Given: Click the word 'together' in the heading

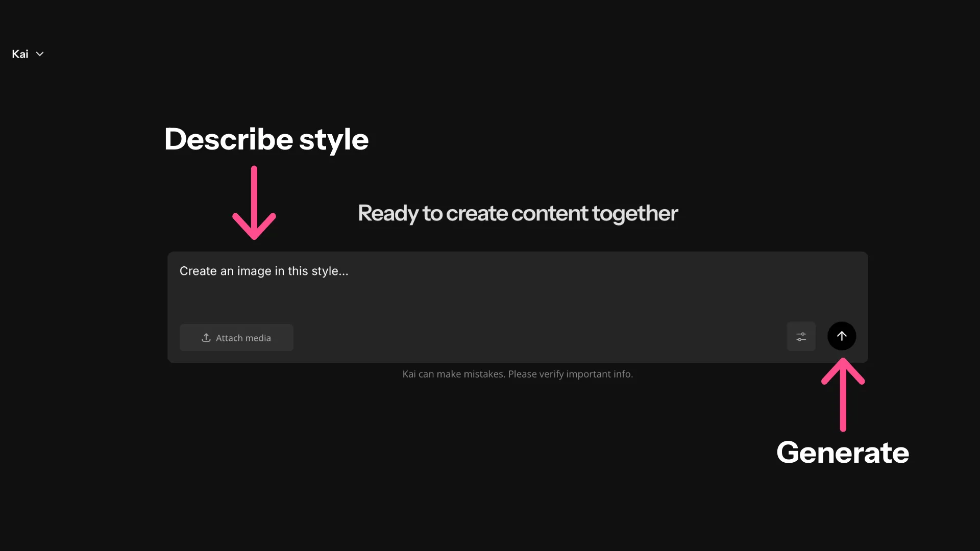Looking at the screenshot, I should (x=634, y=213).
